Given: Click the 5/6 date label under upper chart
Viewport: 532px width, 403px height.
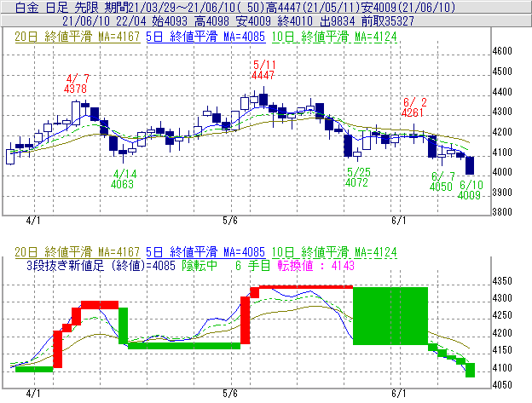Looking at the screenshot, I should pos(230,221).
